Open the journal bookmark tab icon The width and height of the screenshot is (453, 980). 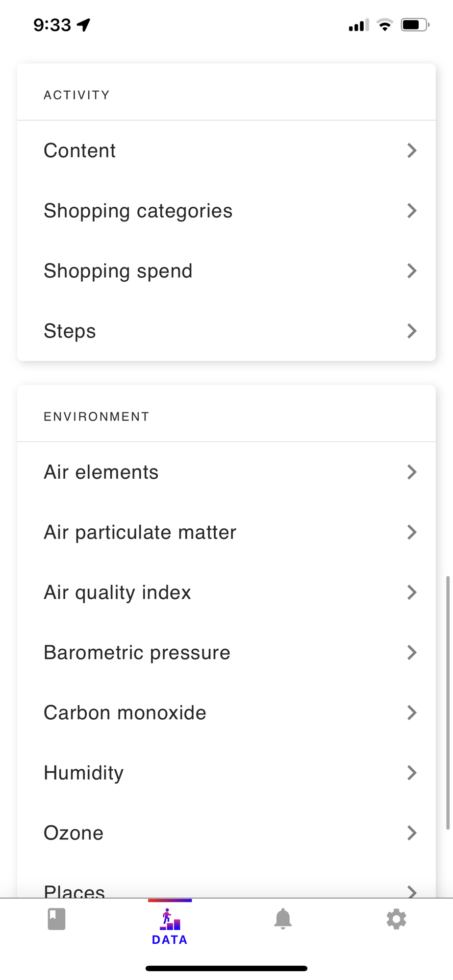coord(56,919)
